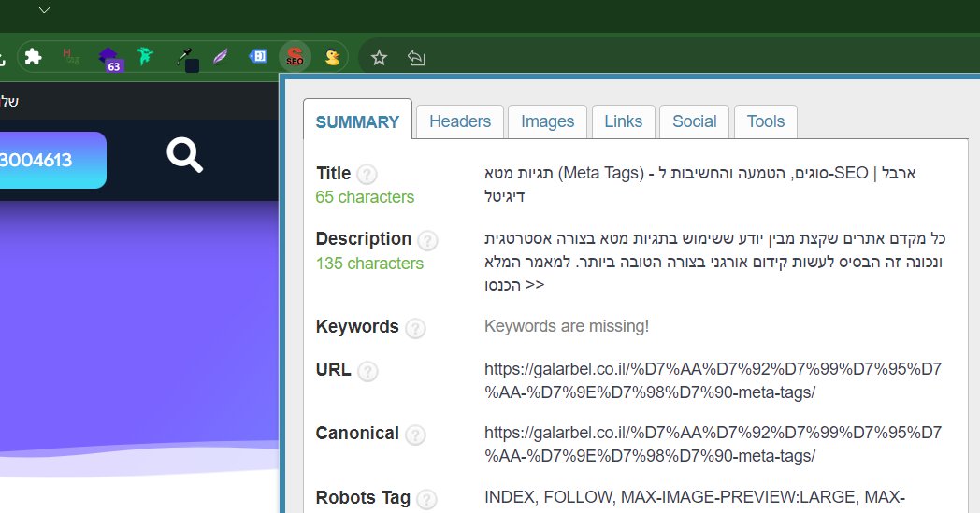Click the blue phone number button
The height and width of the screenshot is (513, 980).
[x=52, y=160]
